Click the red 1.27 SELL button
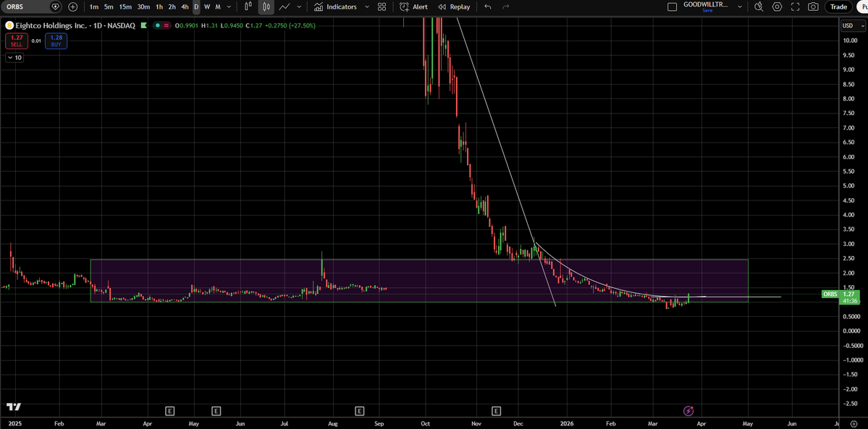Viewport: 868px width, 429px height. point(15,41)
